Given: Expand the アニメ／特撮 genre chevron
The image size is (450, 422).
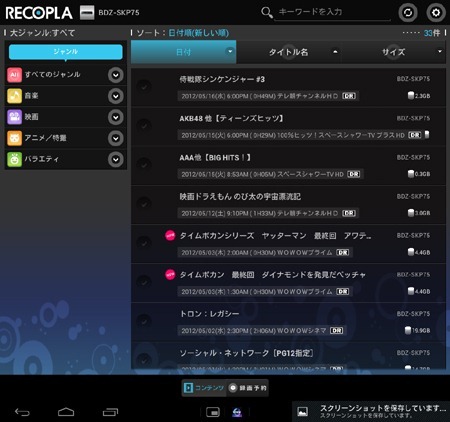Looking at the screenshot, I should coord(116,138).
